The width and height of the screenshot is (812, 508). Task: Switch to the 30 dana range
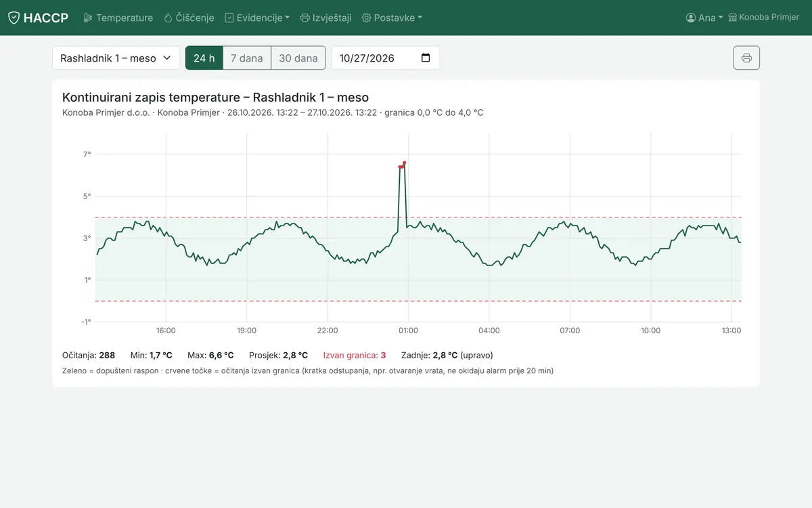click(x=298, y=58)
